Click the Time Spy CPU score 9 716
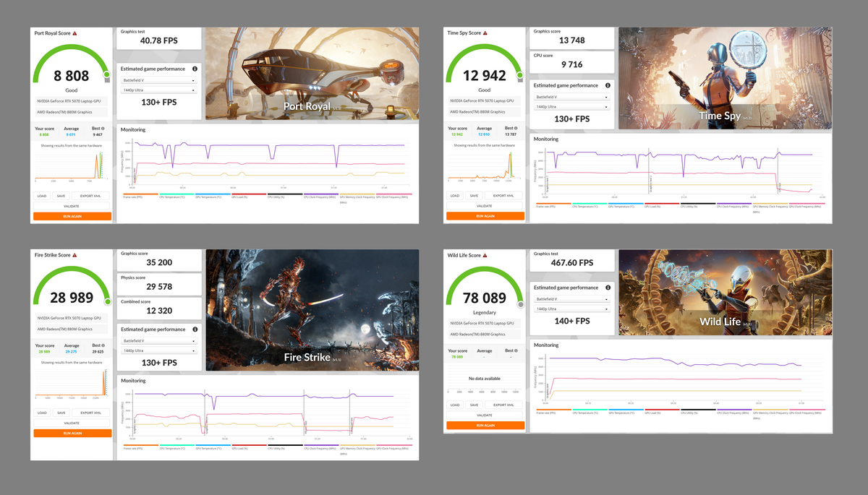Screen dimensions: 868x495 tap(571, 65)
